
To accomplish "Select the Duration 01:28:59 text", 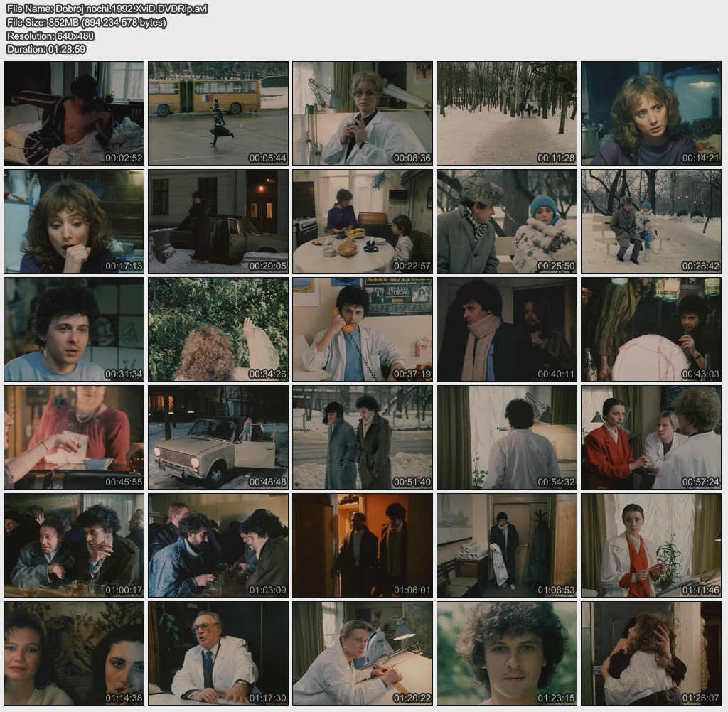I will click(46, 49).
